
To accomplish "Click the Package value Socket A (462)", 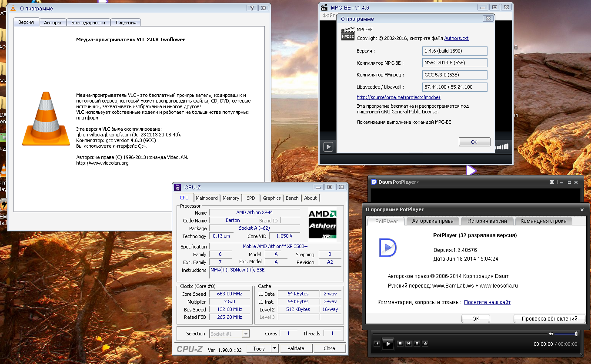I will click(254, 228).
